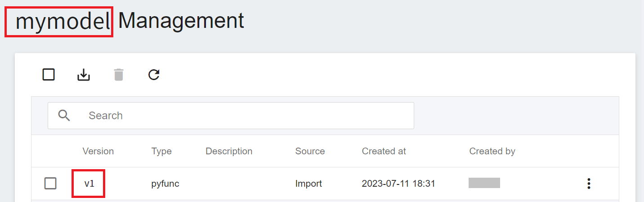Click the mymodel name in the title
Image resolution: width=644 pixels, height=202 pixels.
pos(63,21)
